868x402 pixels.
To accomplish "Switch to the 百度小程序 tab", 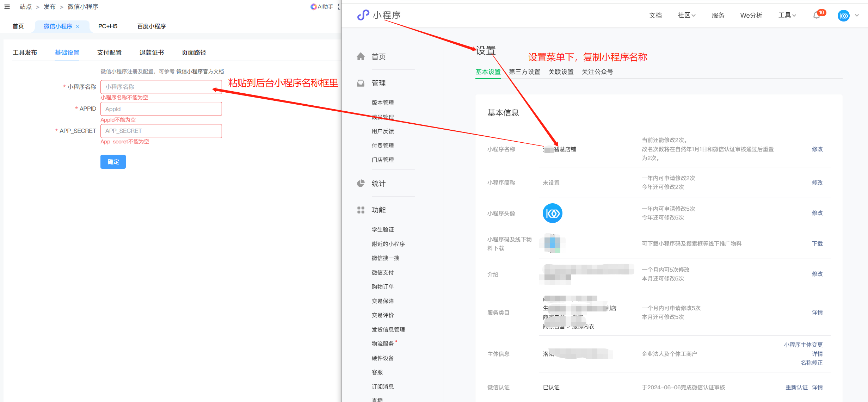I will coord(152,26).
